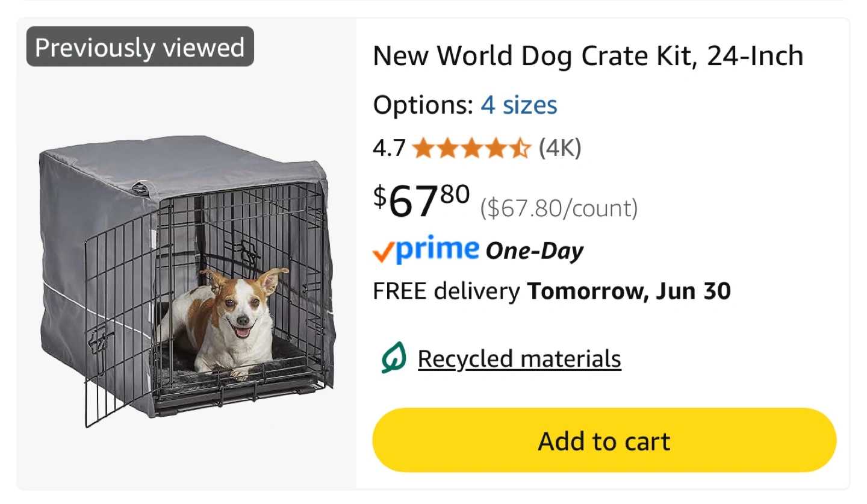This screenshot has height=504, width=867.
Task: Click the FREE delivery Tomorrow, Jun 30 text
Action: (552, 291)
